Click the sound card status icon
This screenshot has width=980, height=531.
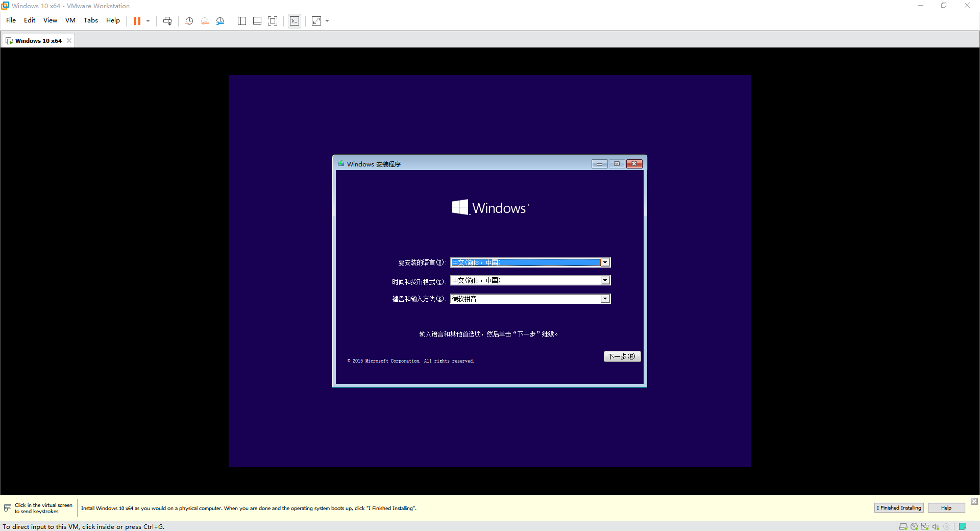click(x=936, y=526)
